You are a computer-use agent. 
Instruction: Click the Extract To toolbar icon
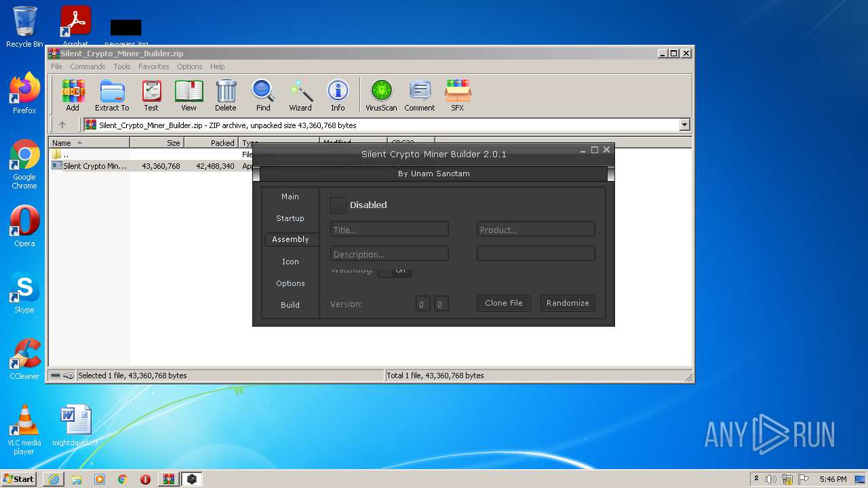112,95
